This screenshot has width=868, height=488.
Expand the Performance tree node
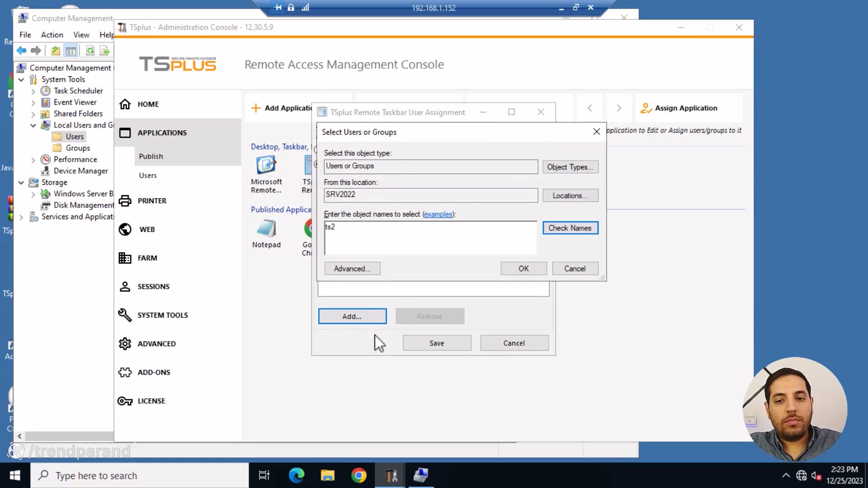pyautogui.click(x=33, y=160)
